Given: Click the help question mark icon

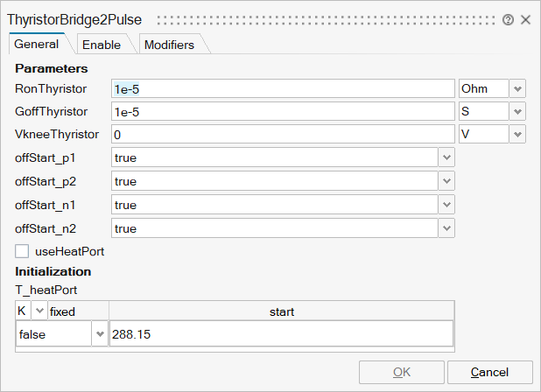Looking at the screenshot, I should pos(508,19).
